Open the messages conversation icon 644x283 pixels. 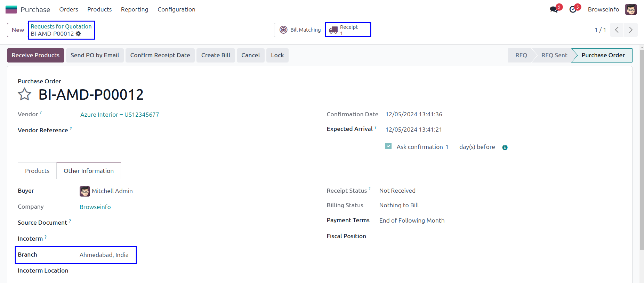tap(554, 9)
